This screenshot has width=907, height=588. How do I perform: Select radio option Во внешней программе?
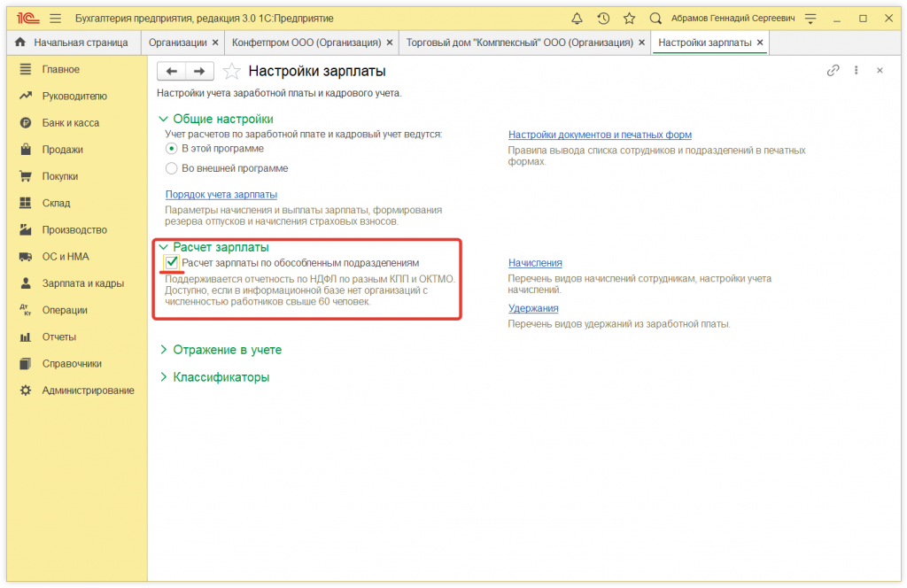click(x=172, y=168)
